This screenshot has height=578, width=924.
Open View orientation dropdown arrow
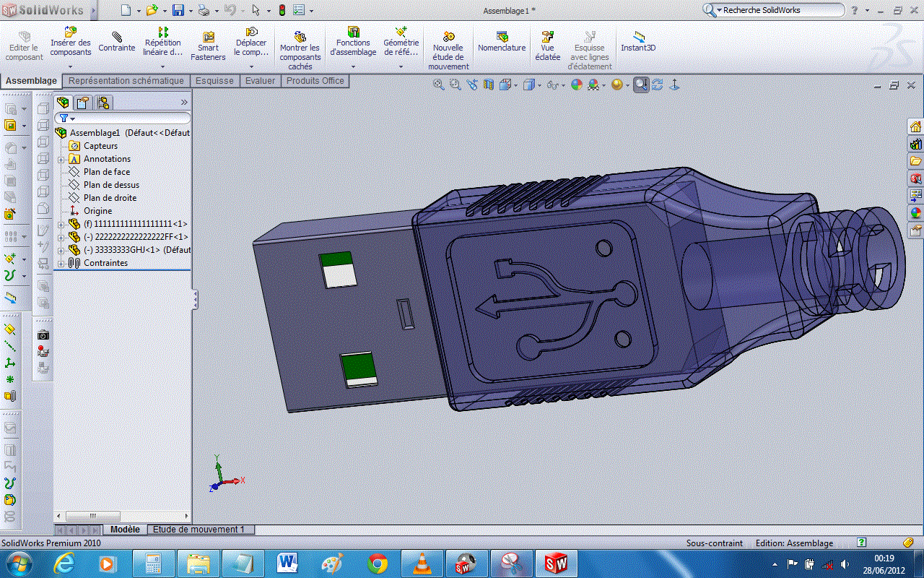tap(516, 85)
